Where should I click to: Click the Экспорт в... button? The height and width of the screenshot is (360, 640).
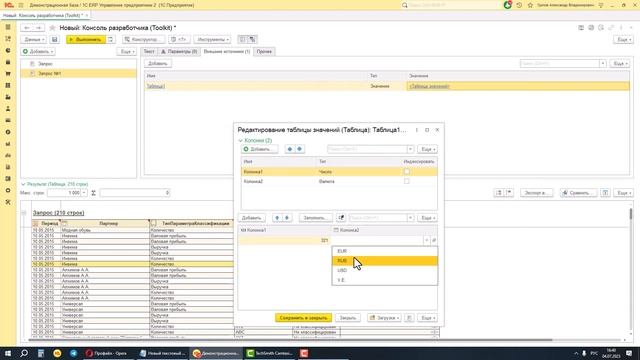coord(536,193)
